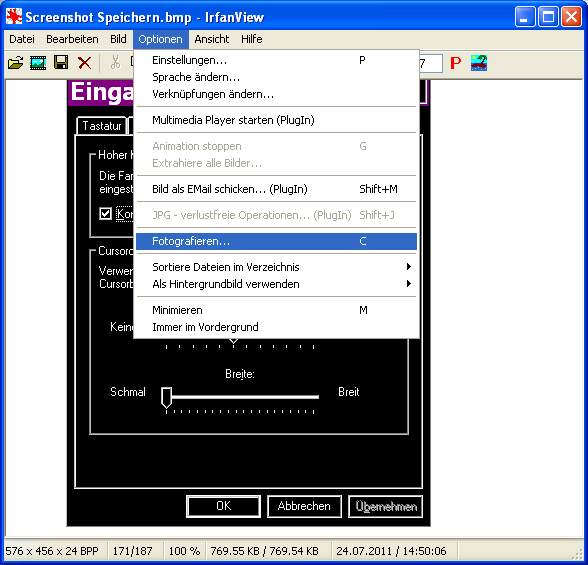Open the Hilfe menu
Viewport: 588px width, 565px height.
(x=252, y=39)
